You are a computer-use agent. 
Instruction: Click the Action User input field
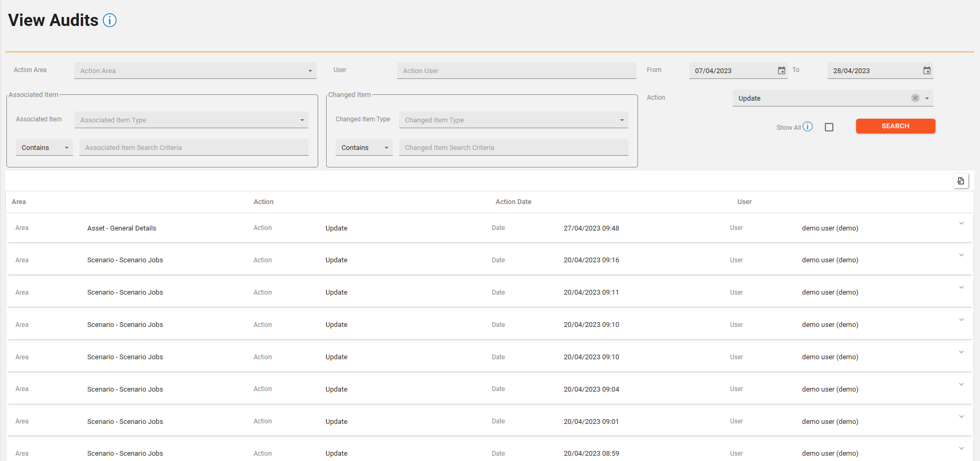(x=516, y=70)
